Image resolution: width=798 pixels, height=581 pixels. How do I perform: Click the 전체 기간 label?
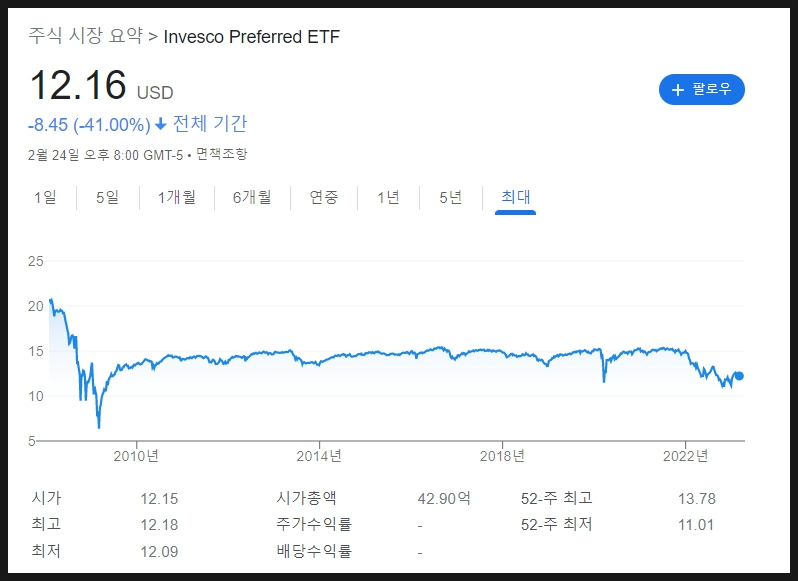coord(210,124)
